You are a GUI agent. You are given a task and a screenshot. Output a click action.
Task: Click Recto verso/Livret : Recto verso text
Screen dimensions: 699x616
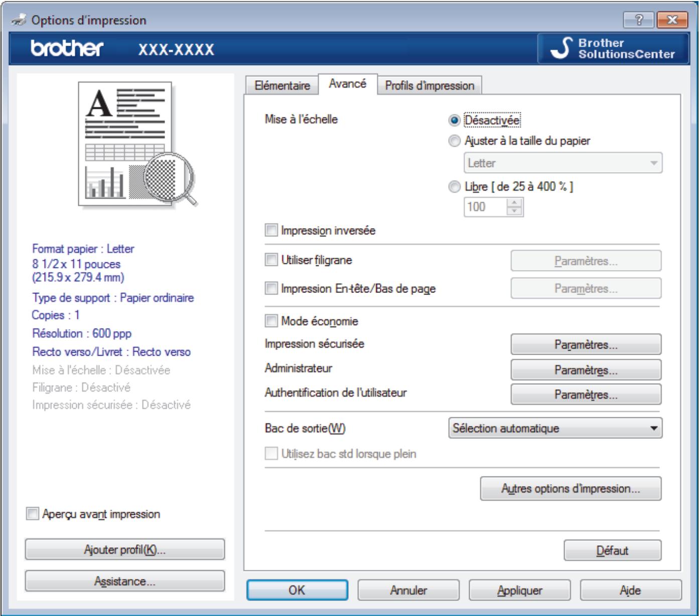tap(111, 352)
